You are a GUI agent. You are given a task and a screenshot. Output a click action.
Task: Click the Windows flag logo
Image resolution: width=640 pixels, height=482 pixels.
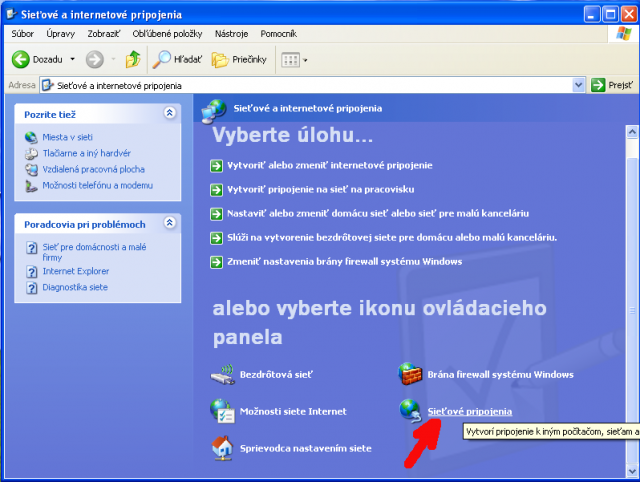coord(624,33)
